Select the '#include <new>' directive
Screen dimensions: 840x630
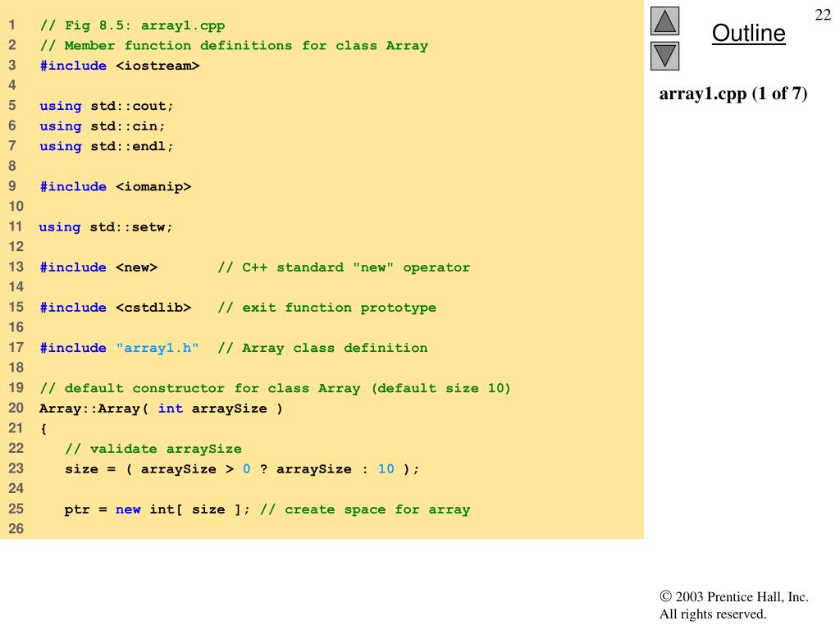[x=98, y=267]
